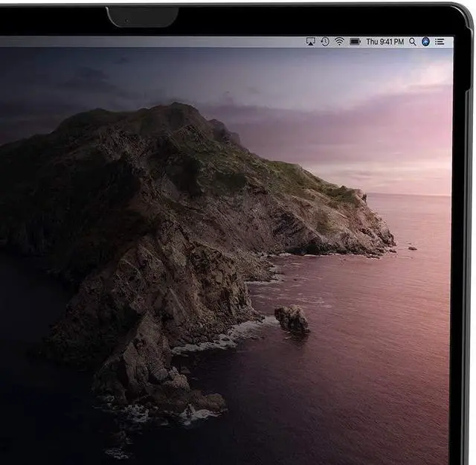Viewport: 476px width, 465px height.
Task: Open the clock showing Thu 9:41 PM
Action: tap(385, 42)
